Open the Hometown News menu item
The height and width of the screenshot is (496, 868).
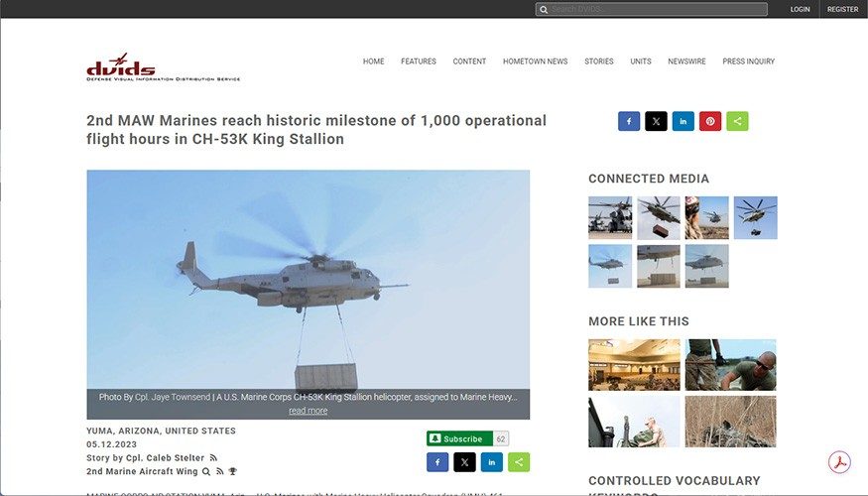tap(535, 62)
